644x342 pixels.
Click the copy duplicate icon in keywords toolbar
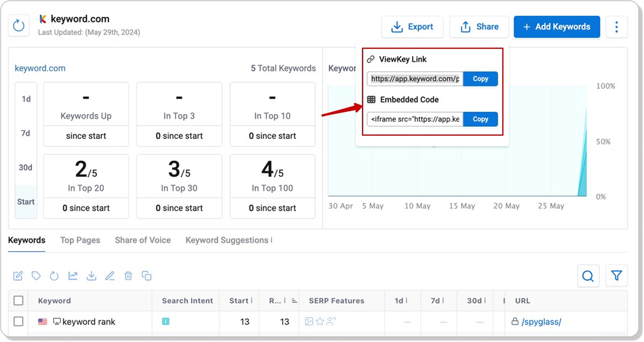(147, 276)
